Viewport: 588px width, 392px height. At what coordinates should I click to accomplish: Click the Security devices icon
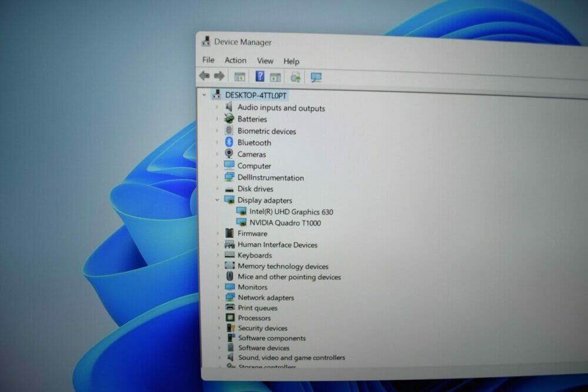pyautogui.click(x=230, y=327)
